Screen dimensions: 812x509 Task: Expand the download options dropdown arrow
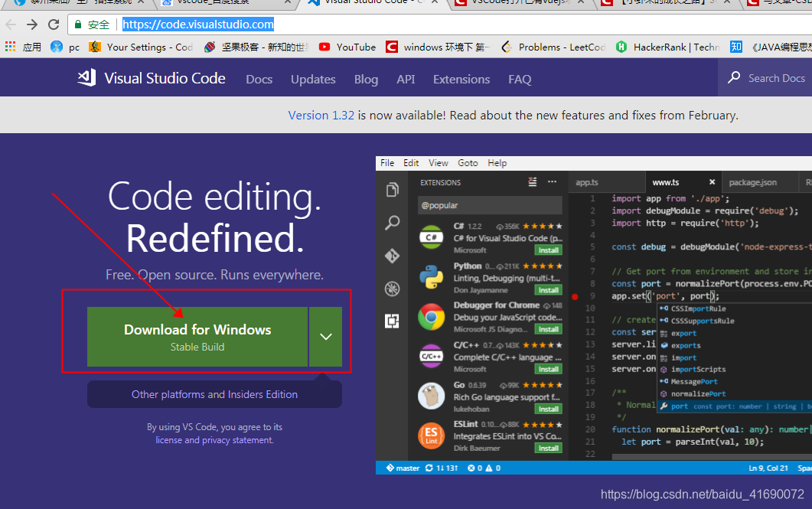tap(326, 337)
